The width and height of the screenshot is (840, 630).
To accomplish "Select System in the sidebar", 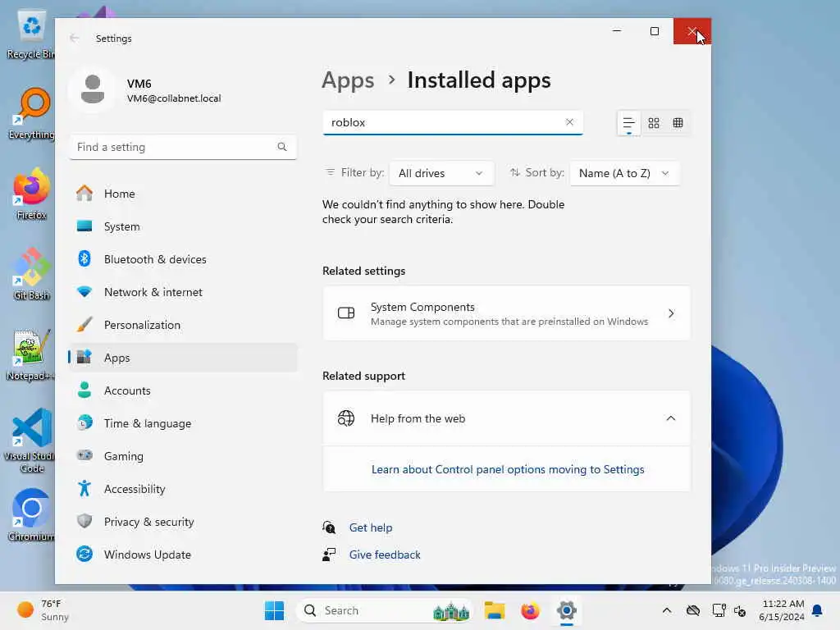I will (x=183, y=226).
